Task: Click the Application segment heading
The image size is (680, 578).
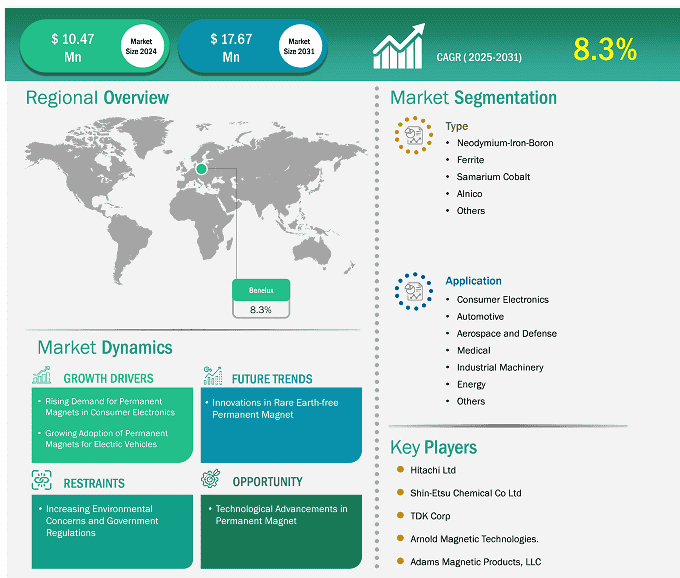Action: click(x=474, y=281)
